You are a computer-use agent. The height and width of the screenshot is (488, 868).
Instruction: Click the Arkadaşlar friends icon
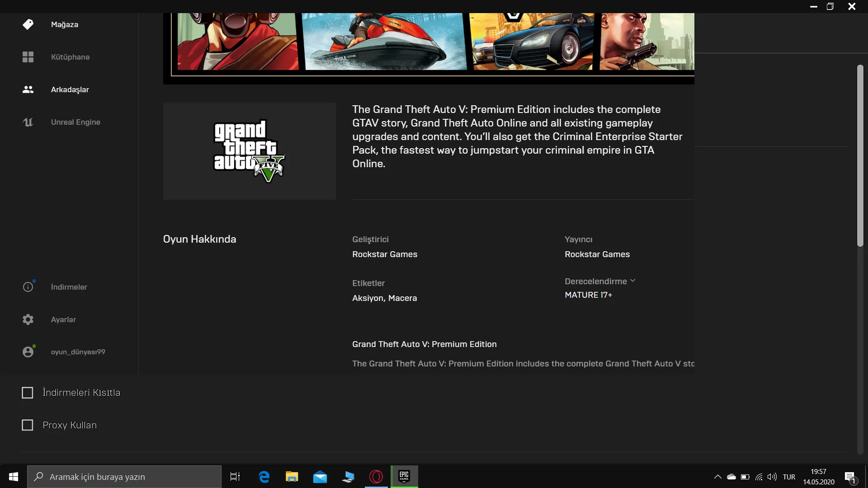pos(28,89)
